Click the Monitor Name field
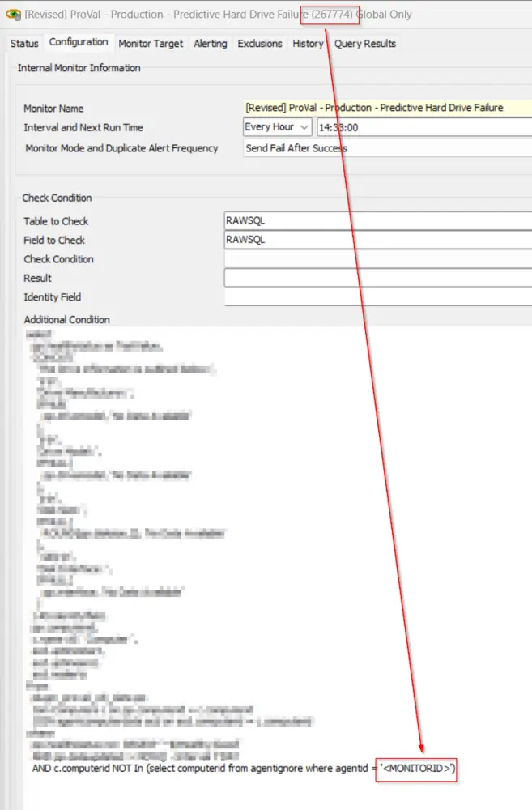 (387, 108)
